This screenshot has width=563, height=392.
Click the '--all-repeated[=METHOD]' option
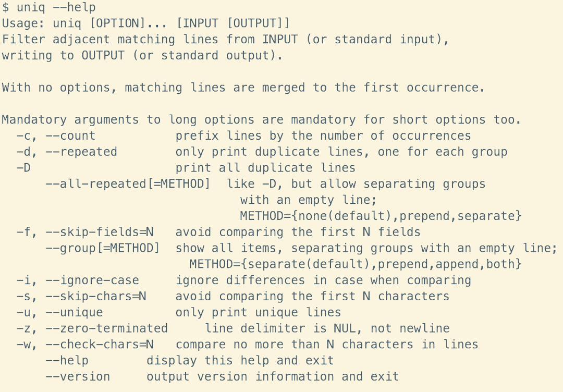128,184
